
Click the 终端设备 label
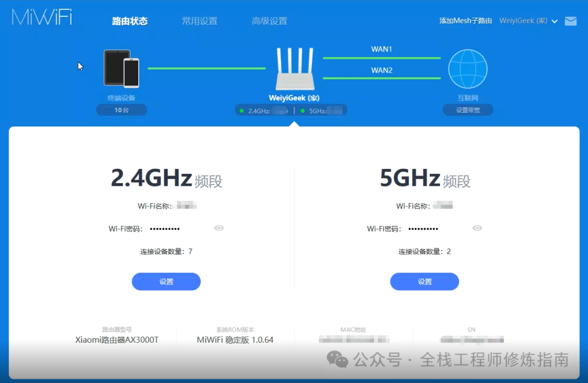click(121, 98)
